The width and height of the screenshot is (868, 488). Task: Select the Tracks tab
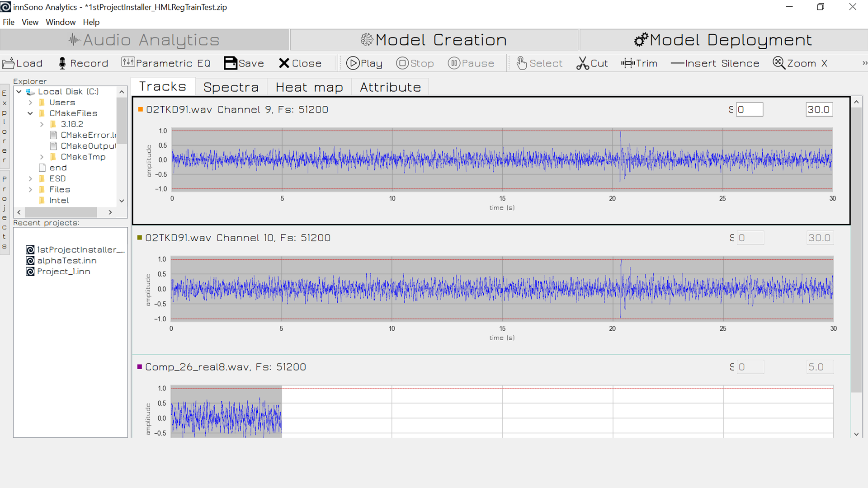pos(163,87)
